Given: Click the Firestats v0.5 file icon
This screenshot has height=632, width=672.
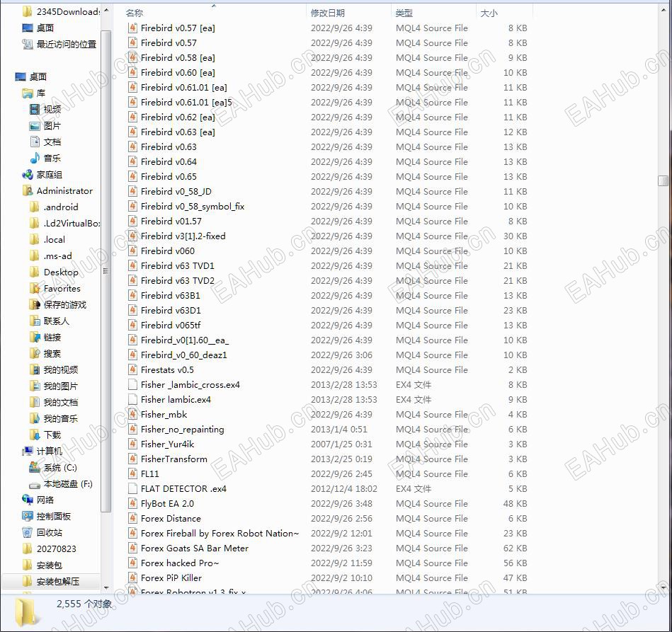Looking at the screenshot, I should [x=133, y=369].
